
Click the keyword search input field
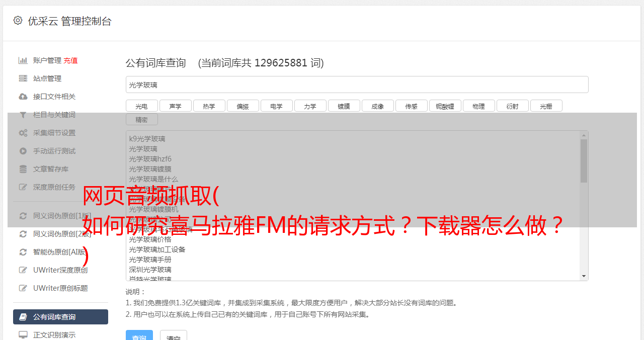click(357, 84)
